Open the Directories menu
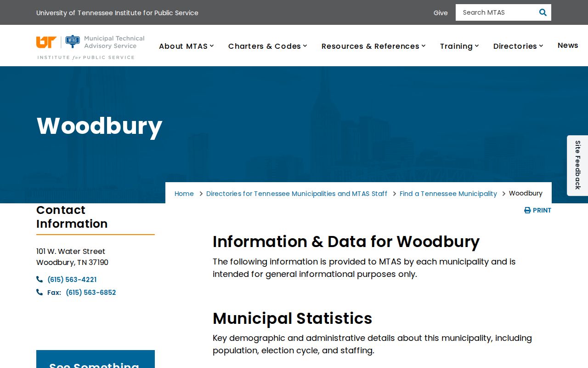 515,46
